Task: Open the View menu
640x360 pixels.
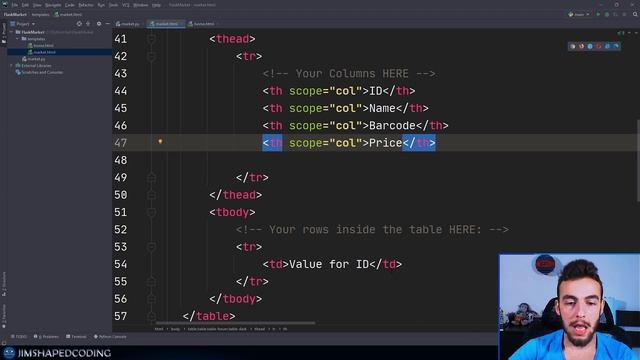Action: tap(37, 5)
